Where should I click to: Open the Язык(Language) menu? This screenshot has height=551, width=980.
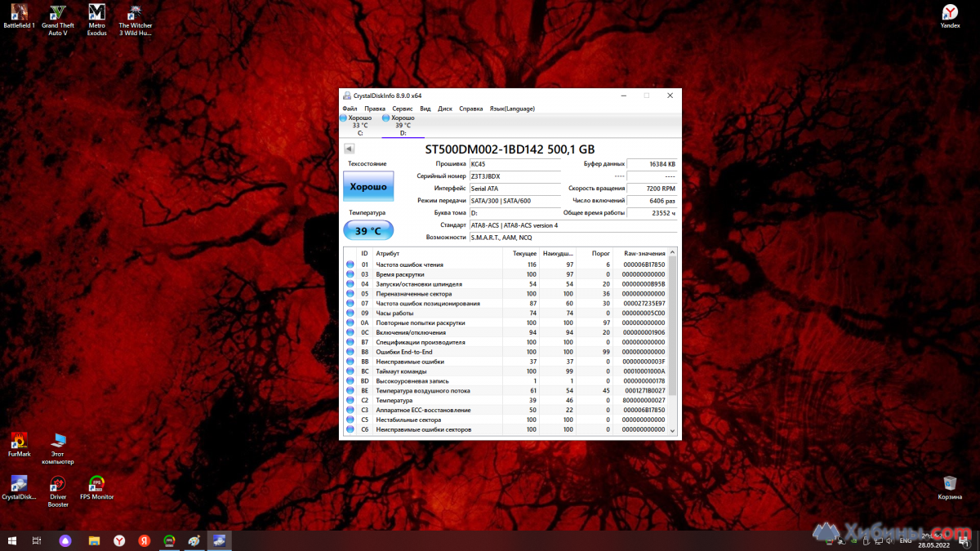[x=512, y=109]
